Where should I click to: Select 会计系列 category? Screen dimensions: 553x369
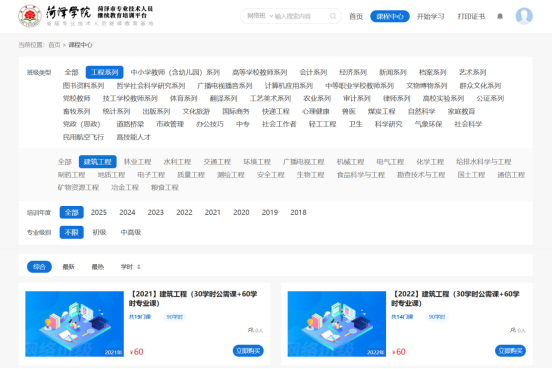click(x=313, y=72)
